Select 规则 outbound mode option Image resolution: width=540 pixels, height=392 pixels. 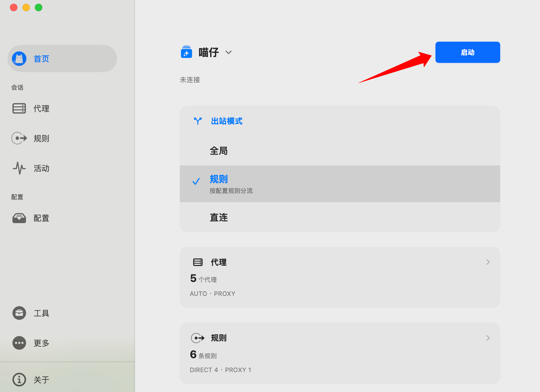click(340, 184)
